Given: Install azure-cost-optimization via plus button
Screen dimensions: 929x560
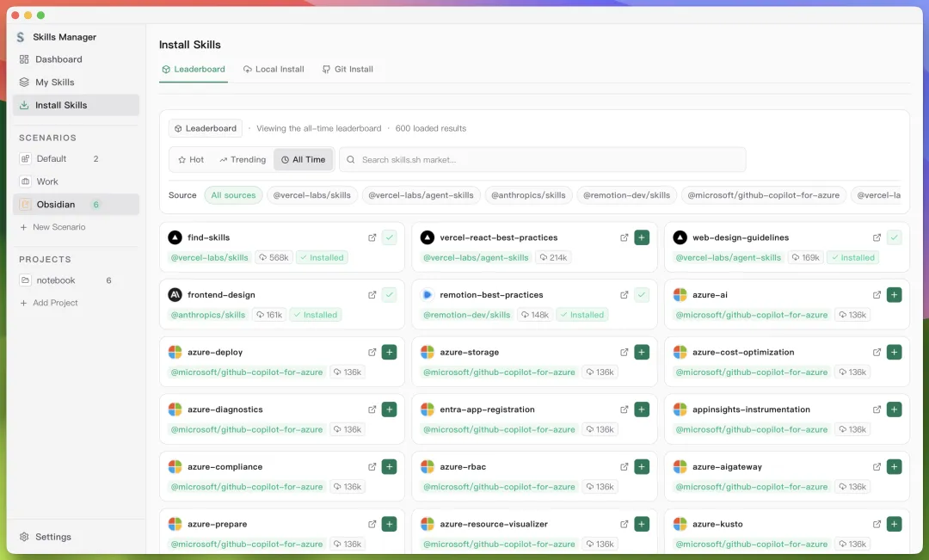Looking at the screenshot, I should (894, 352).
